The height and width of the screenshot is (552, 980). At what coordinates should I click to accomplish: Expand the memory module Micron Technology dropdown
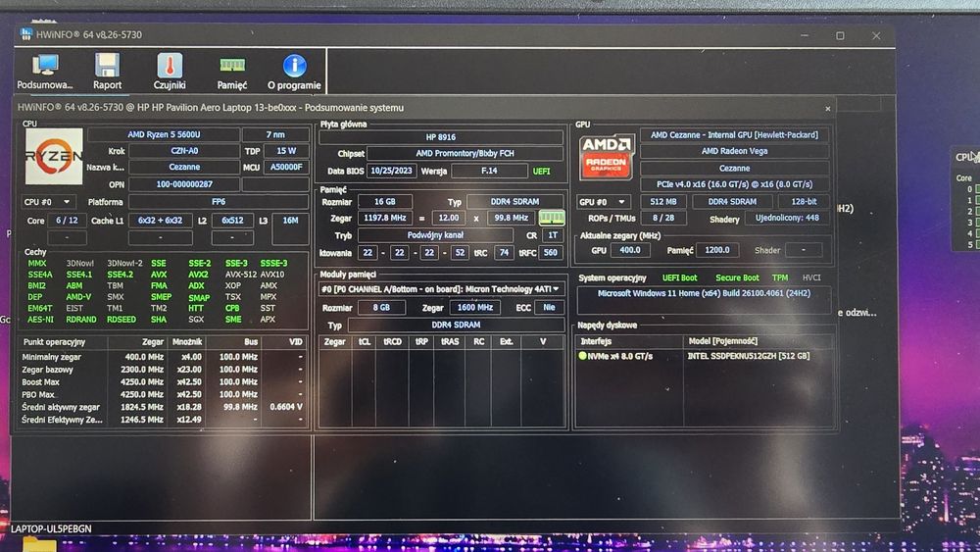pyautogui.click(x=441, y=289)
